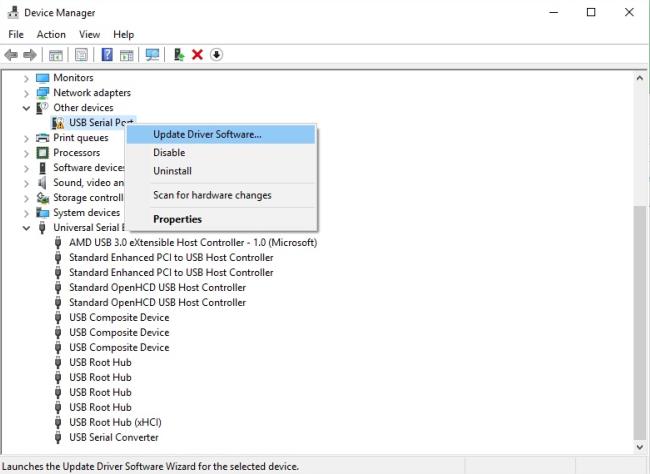Collapse the Universal Serial Bus controllers node
650x474 pixels.
[x=27, y=228]
